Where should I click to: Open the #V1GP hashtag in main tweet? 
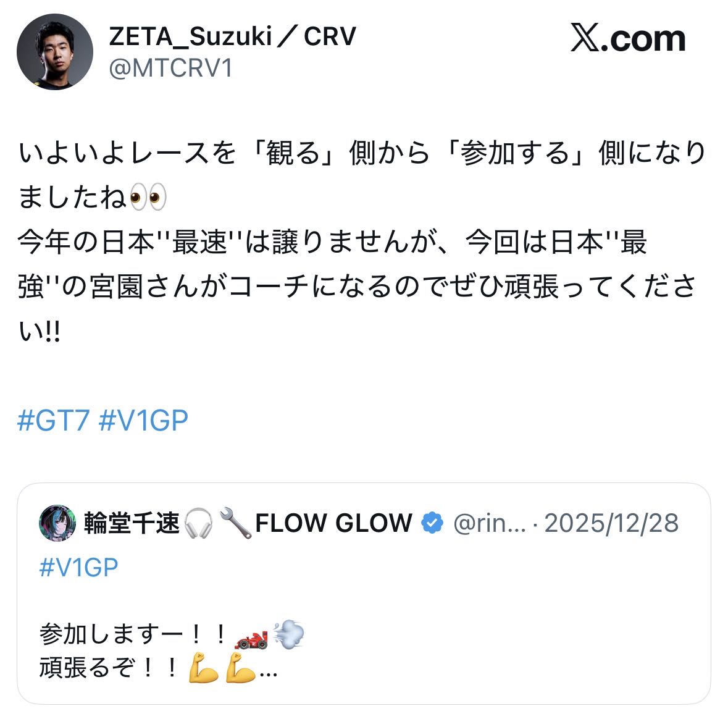point(143,421)
